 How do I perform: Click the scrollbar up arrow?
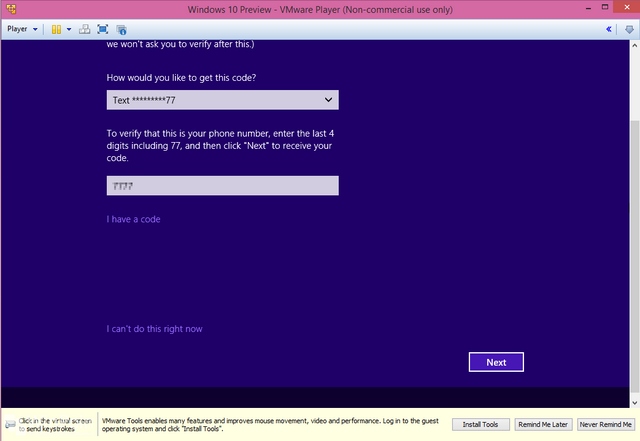pos(634,45)
